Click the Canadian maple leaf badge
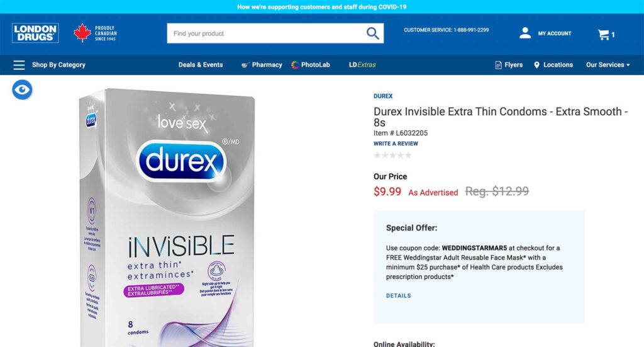The image size is (644, 347). coord(82,33)
